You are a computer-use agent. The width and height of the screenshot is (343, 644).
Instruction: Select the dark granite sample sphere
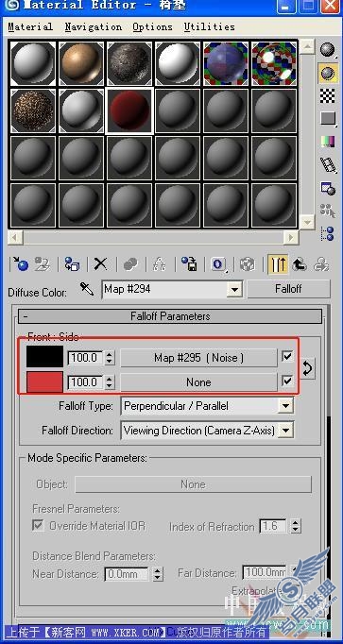click(129, 63)
